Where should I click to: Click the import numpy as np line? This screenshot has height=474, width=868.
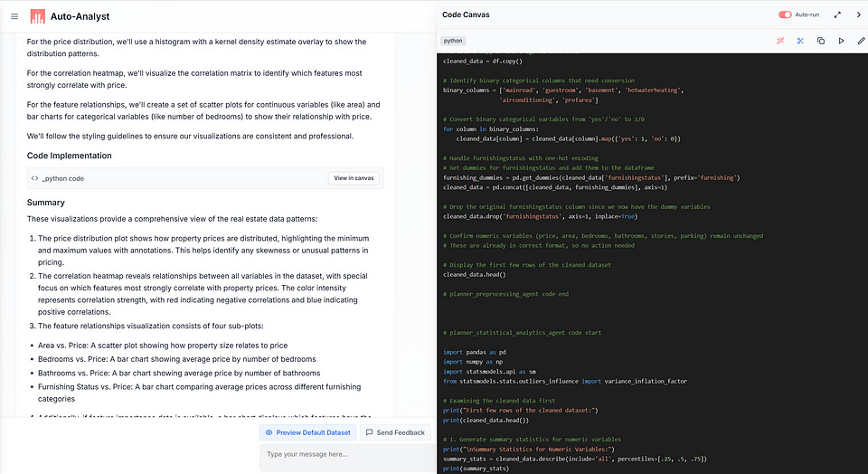point(475,362)
